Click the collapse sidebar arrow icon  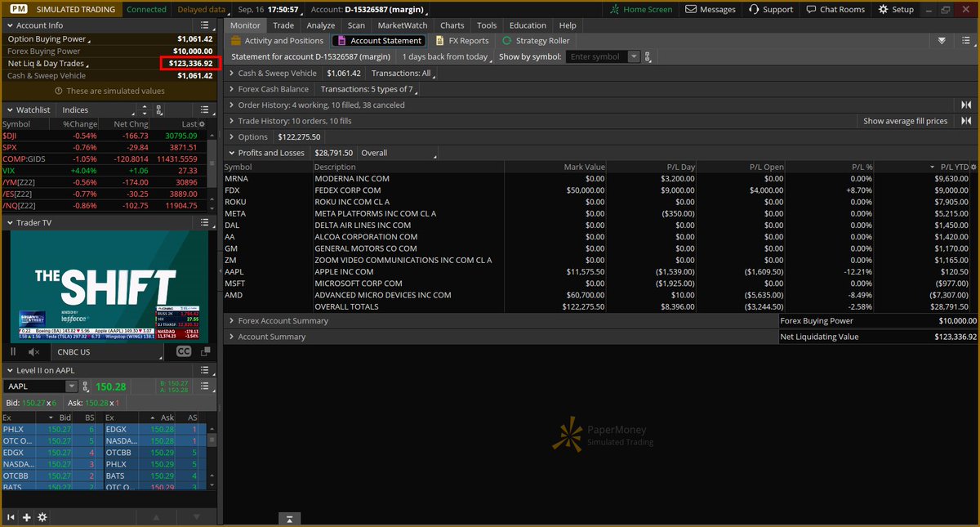[x=11, y=517]
